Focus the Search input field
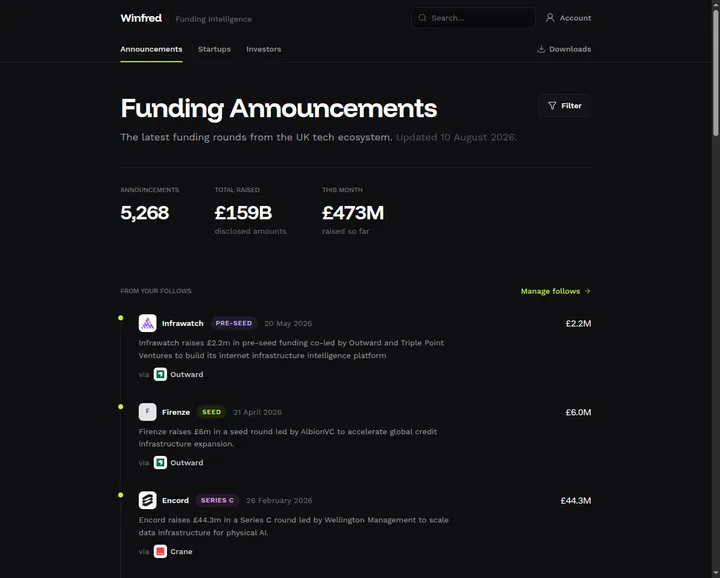Screen dimensions: 720x578 (473, 18)
